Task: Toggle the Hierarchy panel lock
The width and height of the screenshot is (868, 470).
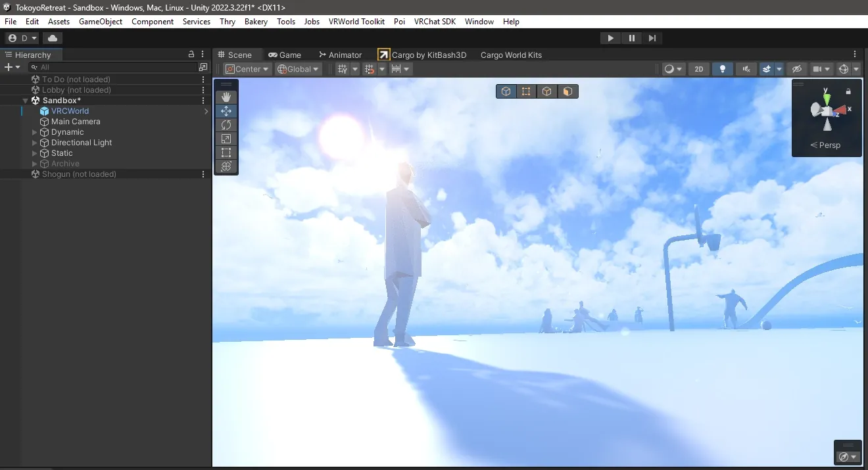Action: pos(191,55)
